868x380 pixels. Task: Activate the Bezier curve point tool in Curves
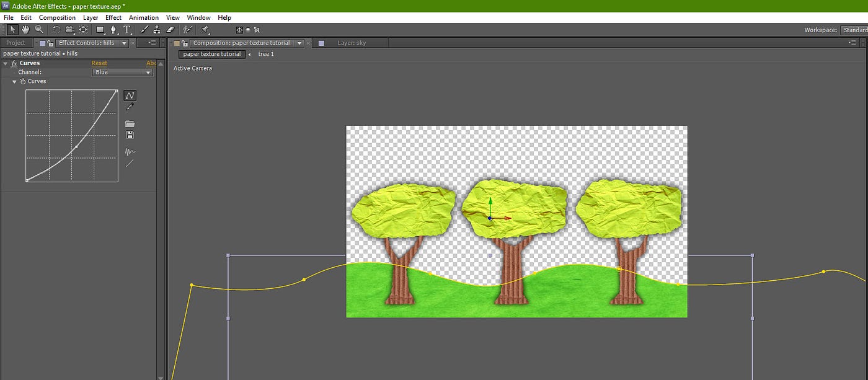[x=130, y=95]
